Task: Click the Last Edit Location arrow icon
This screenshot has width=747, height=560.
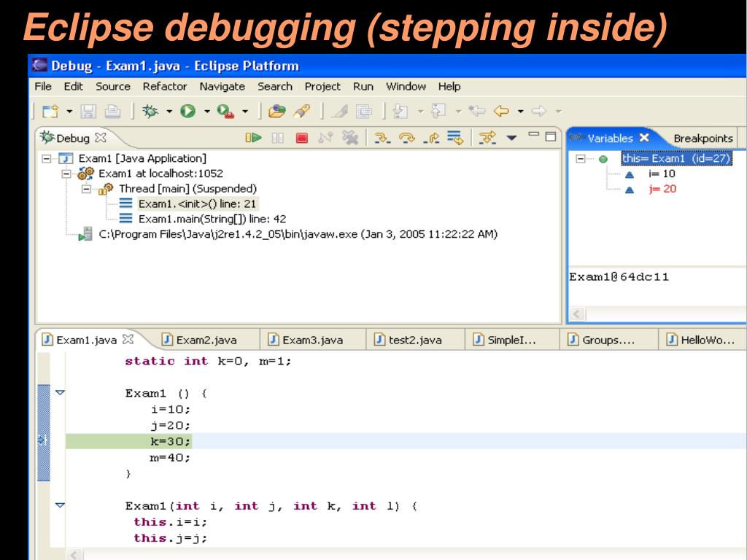Action: (x=477, y=112)
